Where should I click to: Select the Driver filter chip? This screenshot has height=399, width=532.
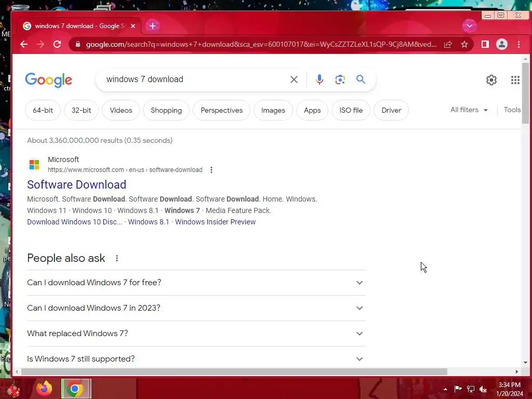pyautogui.click(x=391, y=110)
